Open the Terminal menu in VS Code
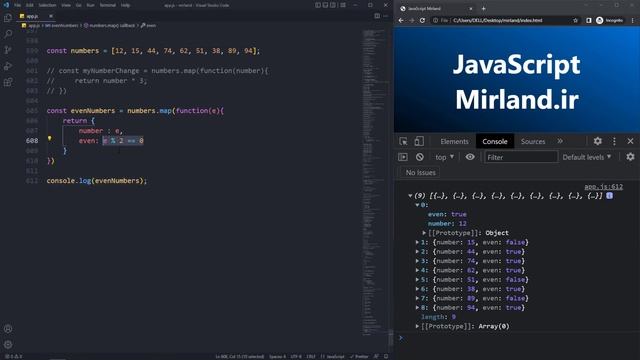The width and height of the screenshot is (640, 360). point(107,5)
